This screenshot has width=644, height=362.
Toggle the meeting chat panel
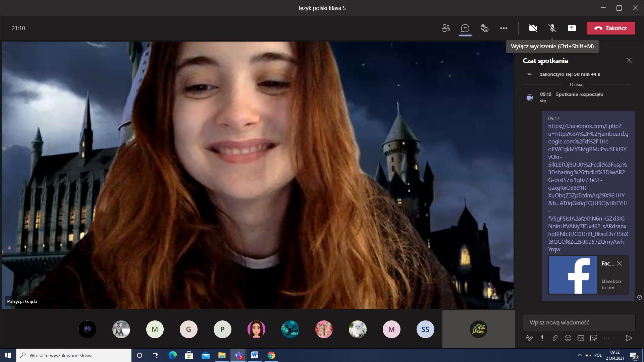click(x=465, y=28)
